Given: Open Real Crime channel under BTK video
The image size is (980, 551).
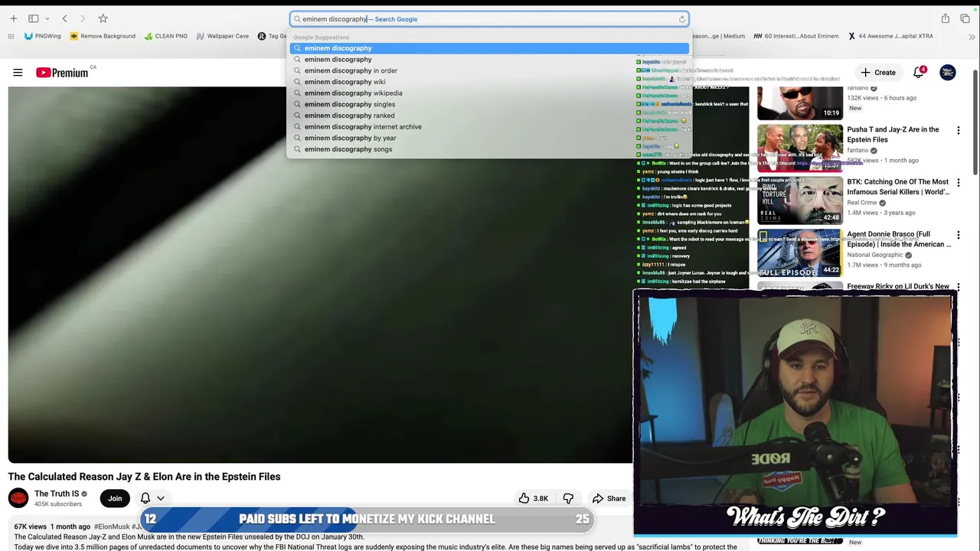Looking at the screenshot, I should coord(862,203).
